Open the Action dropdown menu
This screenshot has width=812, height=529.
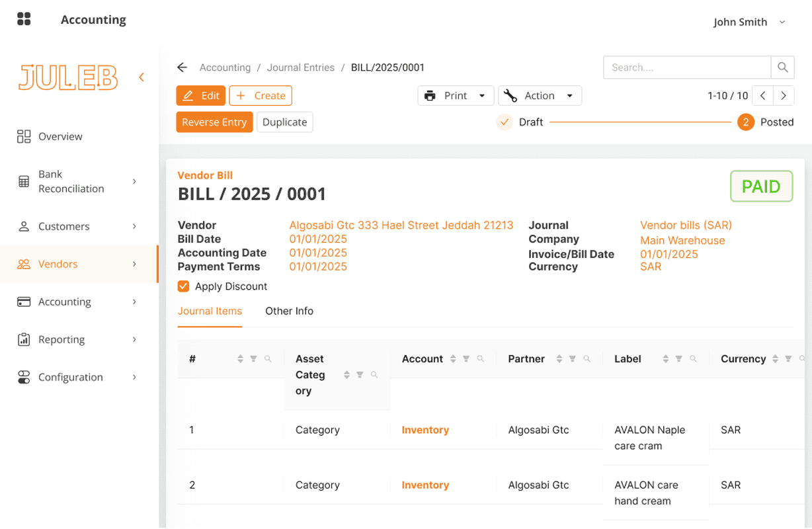pyautogui.click(x=540, y=96)
